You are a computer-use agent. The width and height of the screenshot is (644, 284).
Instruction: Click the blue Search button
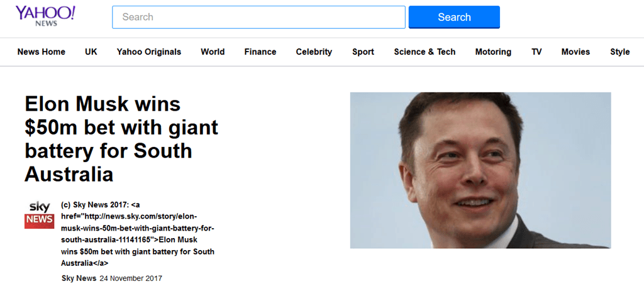[454, 17]
